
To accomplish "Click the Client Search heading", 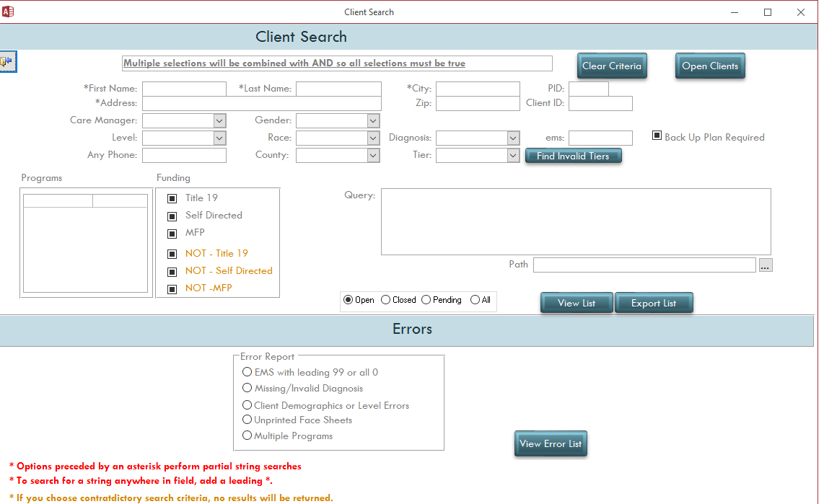I will point(301,37).
